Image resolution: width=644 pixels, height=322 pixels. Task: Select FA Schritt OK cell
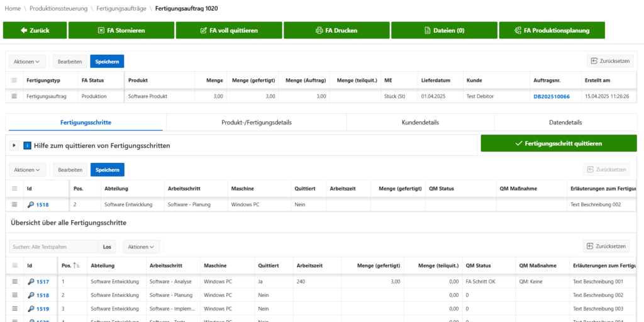pyautogui.click(x=489, y=282)
